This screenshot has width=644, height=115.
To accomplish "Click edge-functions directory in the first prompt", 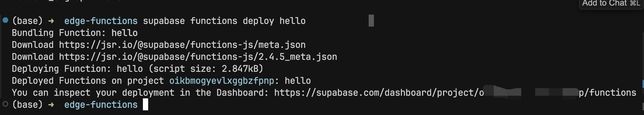I will click(x=101, y=21).
